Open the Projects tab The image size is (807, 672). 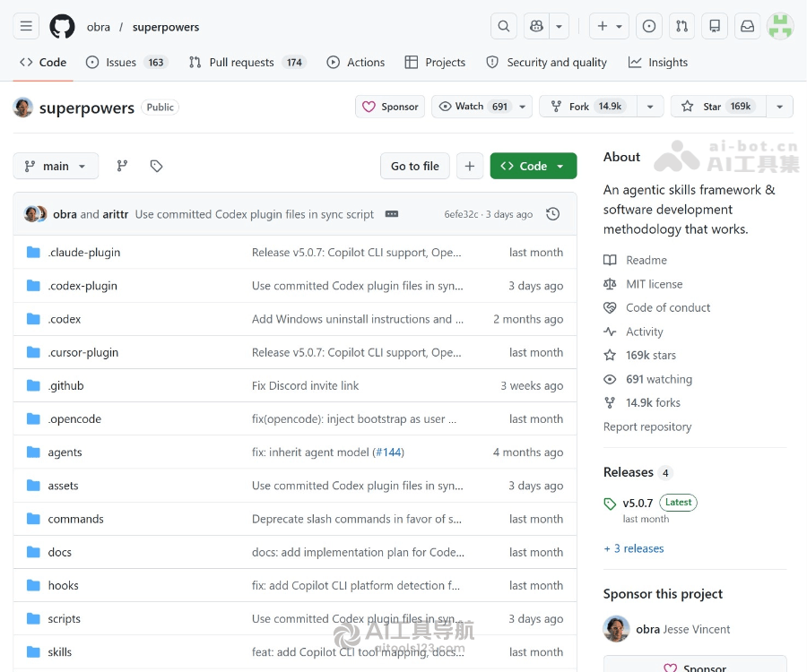coord(435,62)
